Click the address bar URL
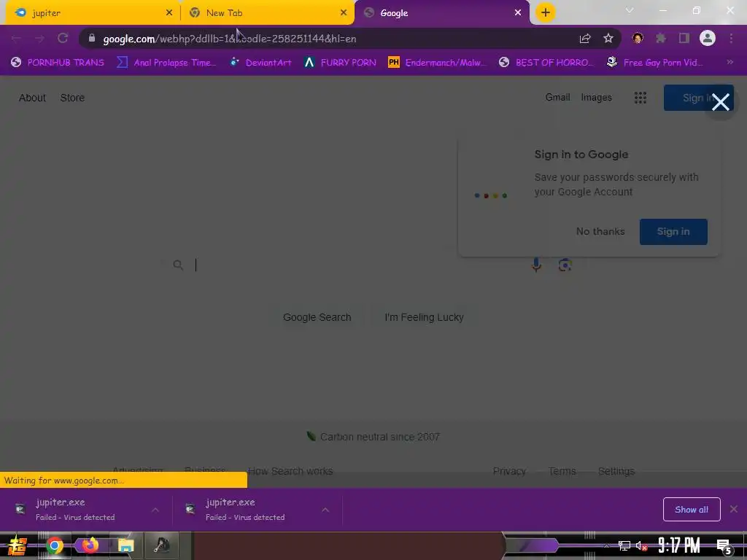747x560 pixels. [230, 39]
